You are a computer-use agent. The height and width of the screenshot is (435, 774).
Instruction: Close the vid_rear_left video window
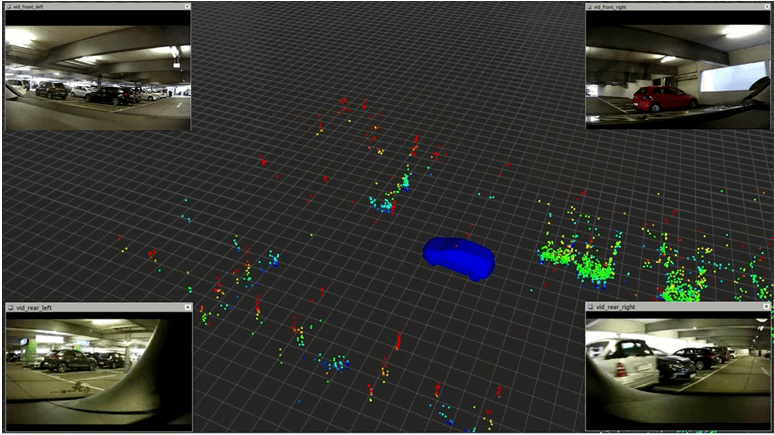tap(187, 307)
